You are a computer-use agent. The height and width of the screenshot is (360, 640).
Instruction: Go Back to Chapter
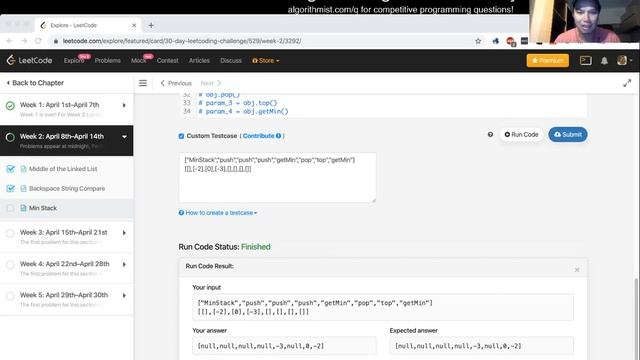coord(35,83)
